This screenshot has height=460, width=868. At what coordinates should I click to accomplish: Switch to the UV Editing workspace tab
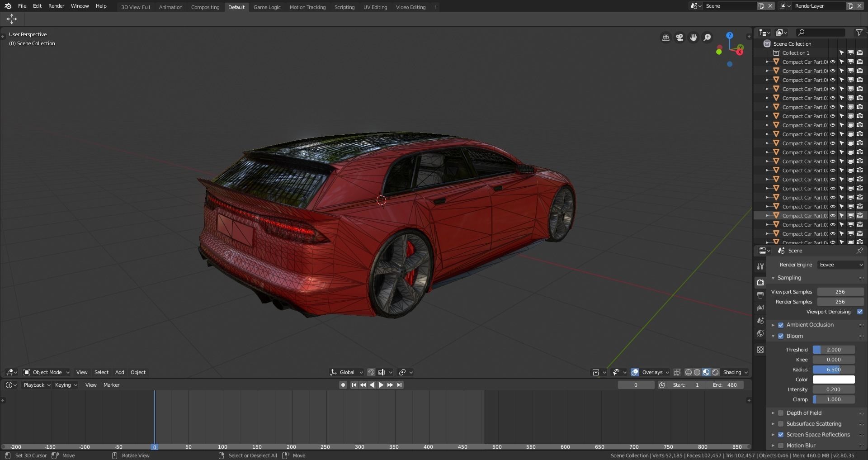(375, 7)
